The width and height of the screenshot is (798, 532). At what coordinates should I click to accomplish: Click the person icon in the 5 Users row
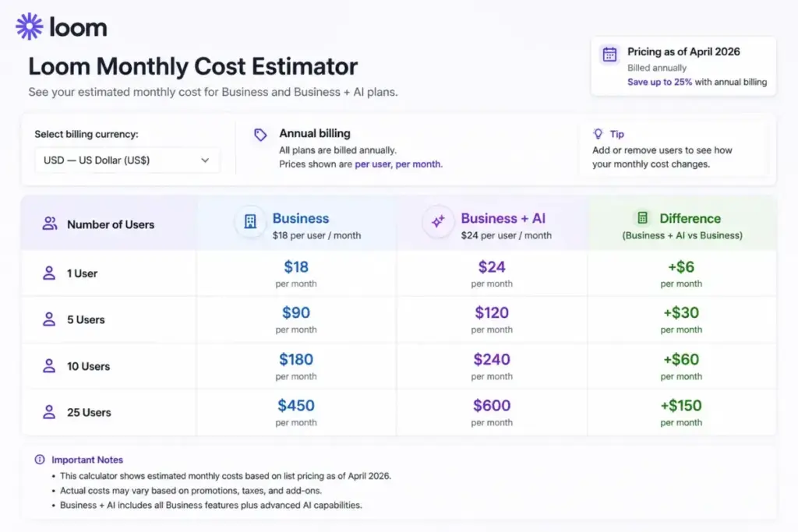(x=49, y=319)
